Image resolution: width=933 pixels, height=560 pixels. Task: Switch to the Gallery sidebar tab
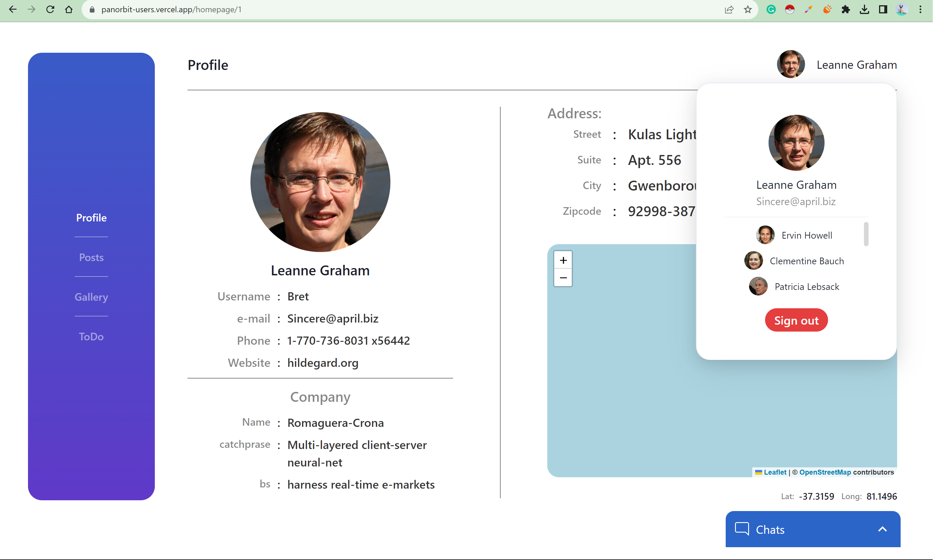91,297
